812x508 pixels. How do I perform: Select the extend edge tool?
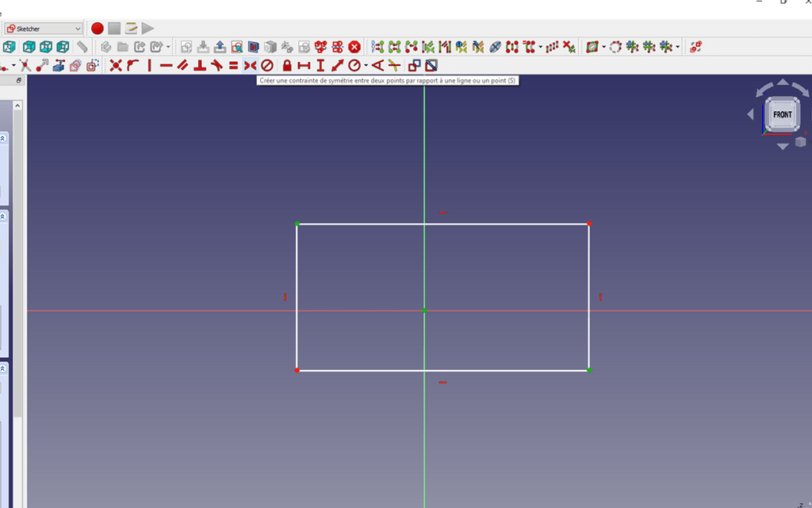click(x=42, y=65)
